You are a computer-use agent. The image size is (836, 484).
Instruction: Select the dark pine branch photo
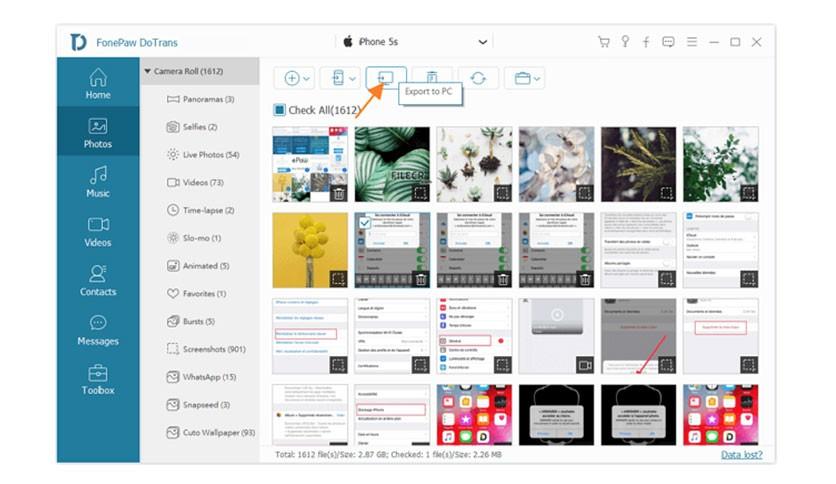(x=638, y=164)
